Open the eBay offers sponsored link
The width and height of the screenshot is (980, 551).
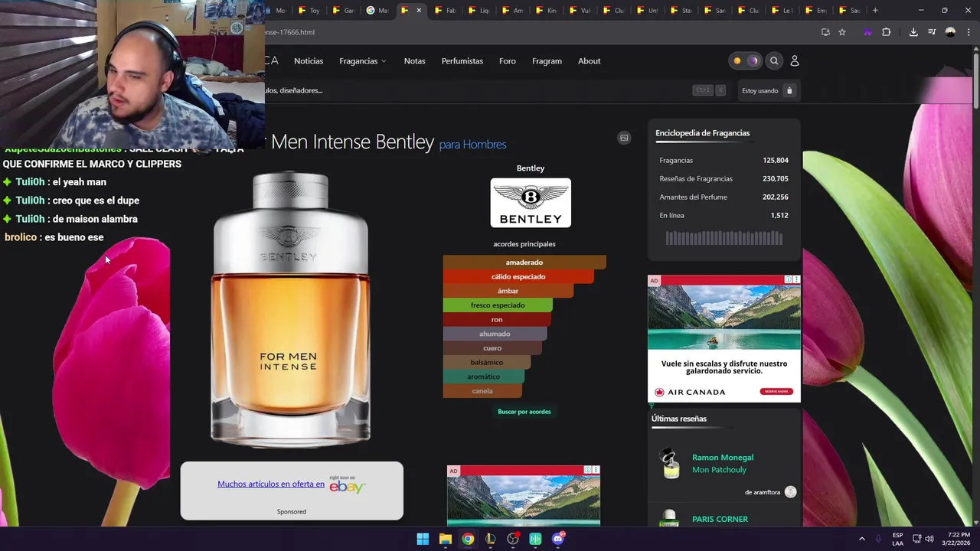[271, 484]
